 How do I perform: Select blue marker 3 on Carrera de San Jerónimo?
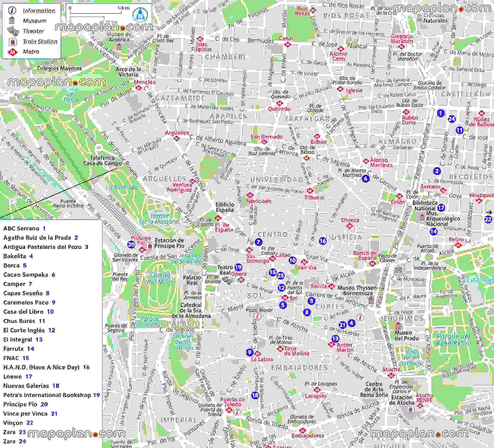311,301
